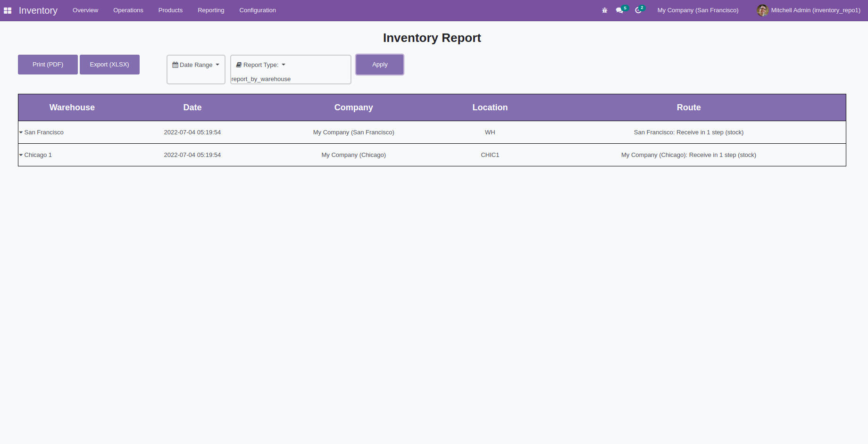This screenshot has height=444, width=868.
Task: Export the report as XLSX
Action: coord(109,65)
